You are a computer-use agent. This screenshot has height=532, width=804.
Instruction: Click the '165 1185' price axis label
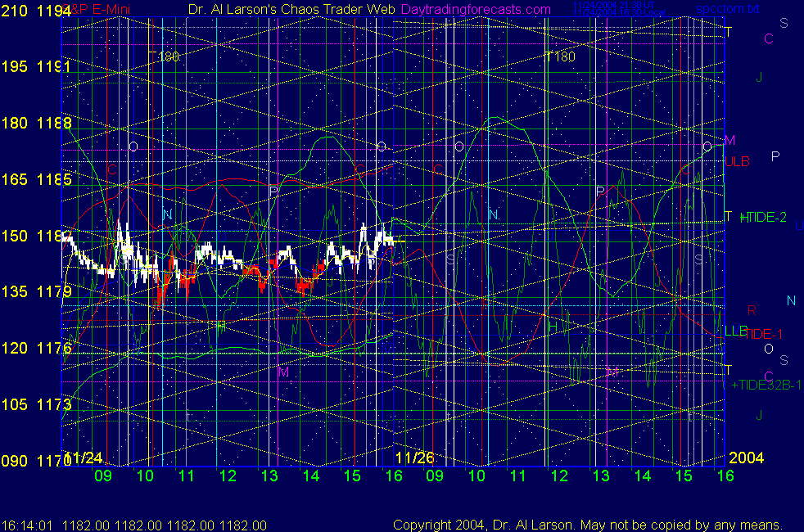pyautogui.click(x=36, y=179)
